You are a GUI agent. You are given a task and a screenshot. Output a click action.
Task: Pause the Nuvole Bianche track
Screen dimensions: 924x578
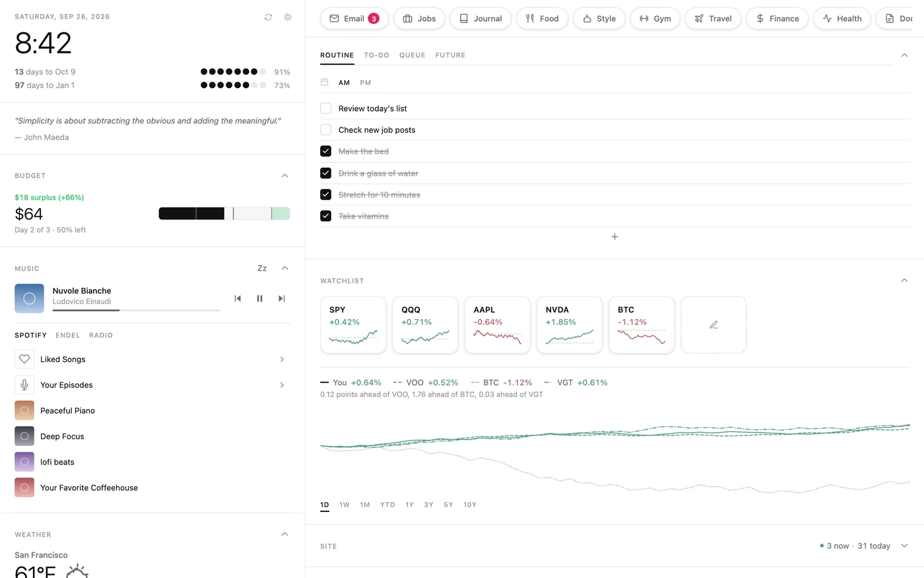pos(259,299)
